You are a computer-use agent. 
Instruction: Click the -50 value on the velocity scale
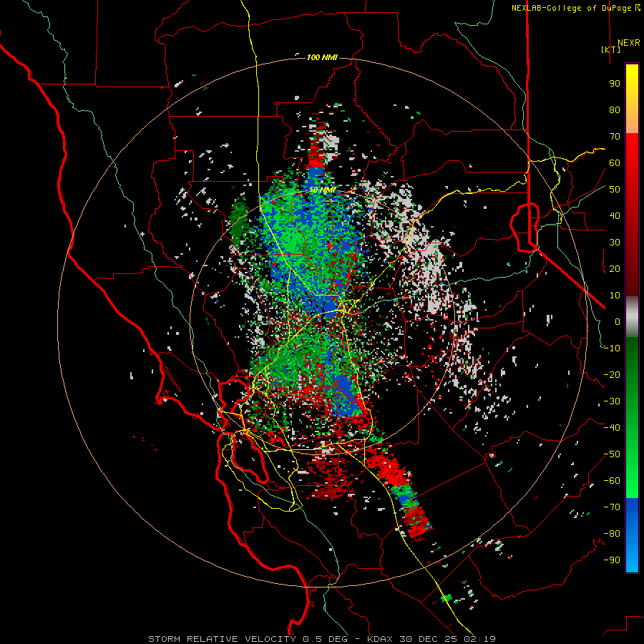(612, 454)
